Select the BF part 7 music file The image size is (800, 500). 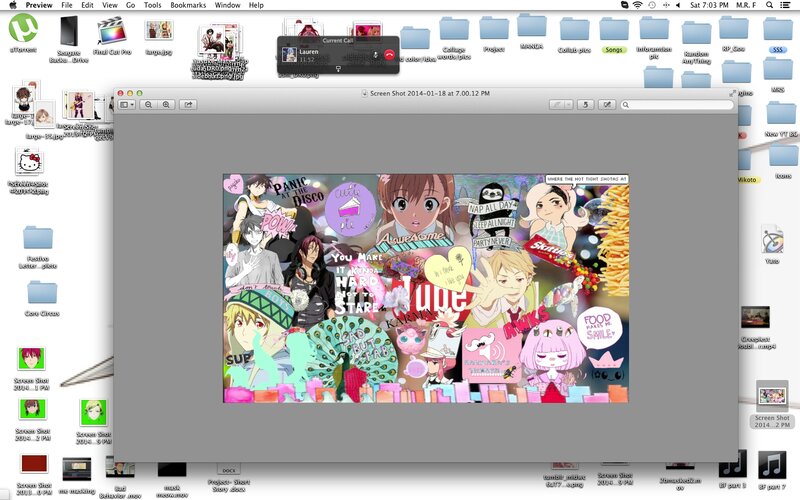click(771, 464)
